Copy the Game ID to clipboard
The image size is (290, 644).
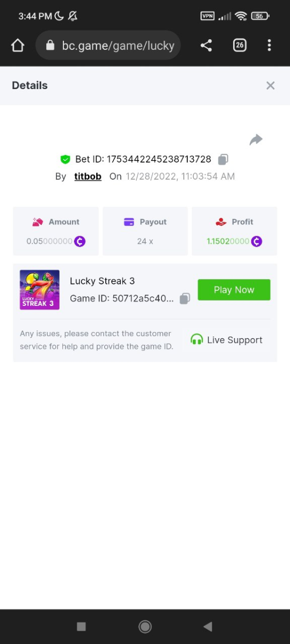pyautogui.click(x=185, y=299)
